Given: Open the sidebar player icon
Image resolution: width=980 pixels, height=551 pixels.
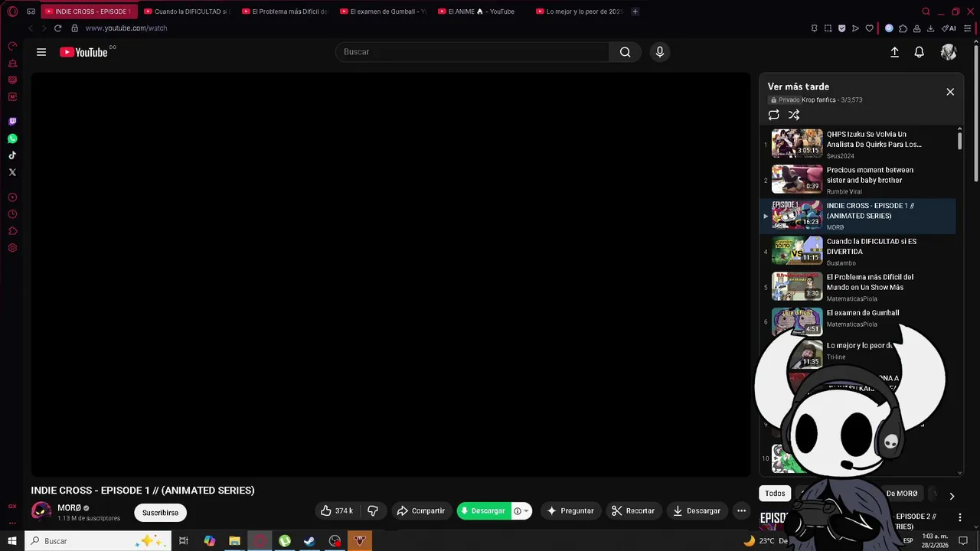Looking at the screenshot, I should (x=12, y=197).
